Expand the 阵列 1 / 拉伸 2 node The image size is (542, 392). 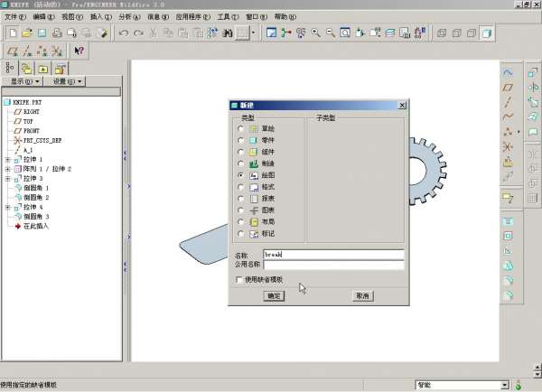[7, 169]
